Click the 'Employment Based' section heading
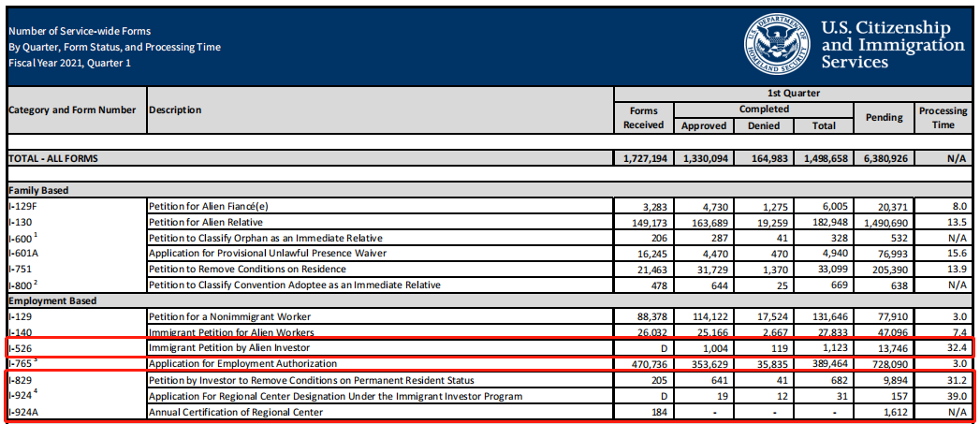Viewport: 980px width, 424px height. 52,300
